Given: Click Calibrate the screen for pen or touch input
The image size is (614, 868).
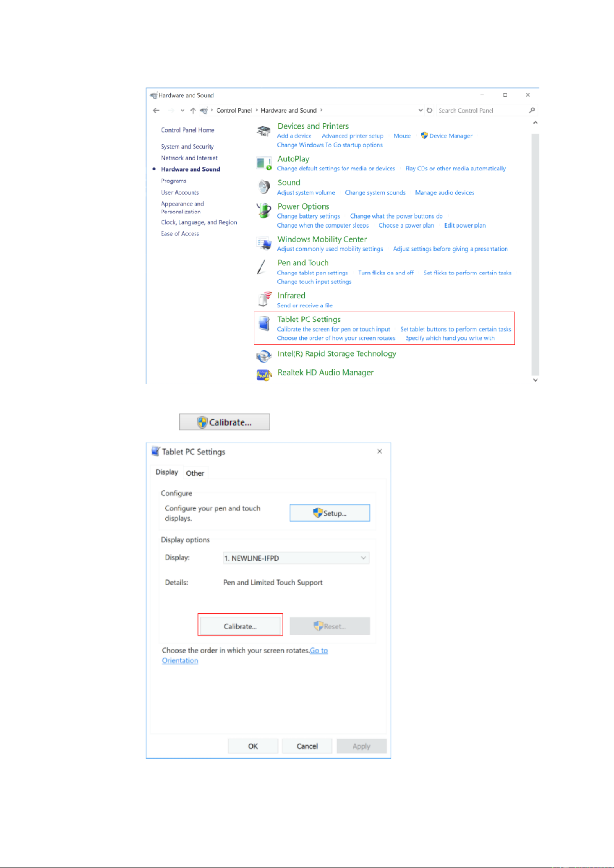Looking at the screenshot, I should (x=333, y=329).
